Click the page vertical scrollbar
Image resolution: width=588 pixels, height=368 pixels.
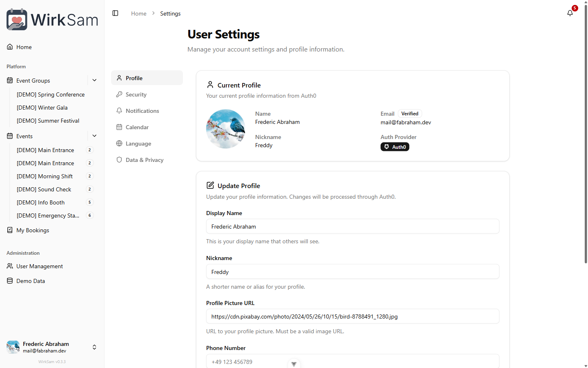point(586,135)
